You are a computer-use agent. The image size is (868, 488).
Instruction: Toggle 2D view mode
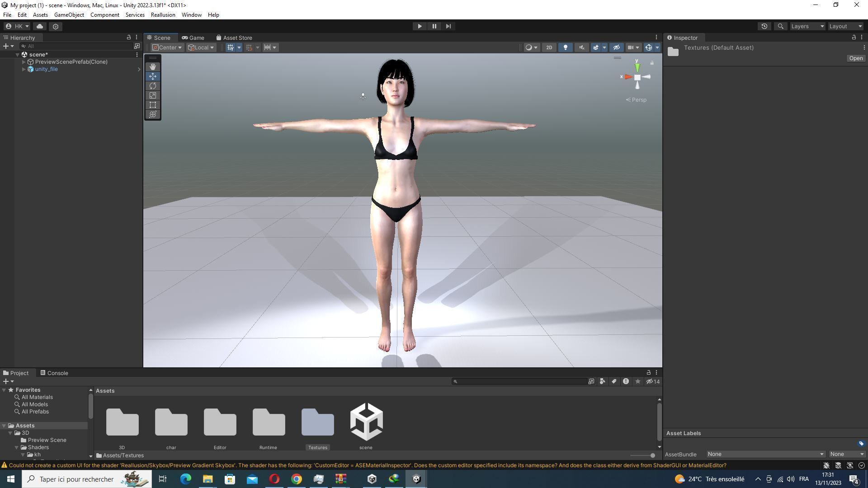pos(549,47)
